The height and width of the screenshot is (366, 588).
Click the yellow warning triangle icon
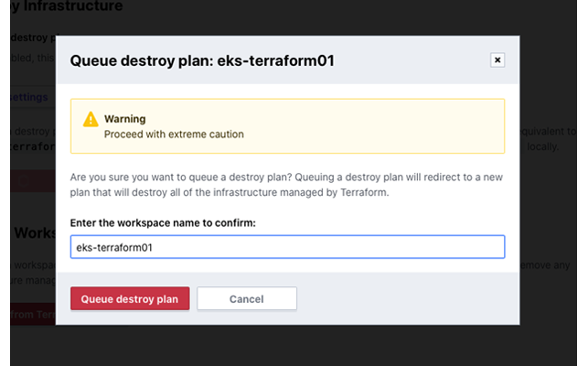[91, 120]
